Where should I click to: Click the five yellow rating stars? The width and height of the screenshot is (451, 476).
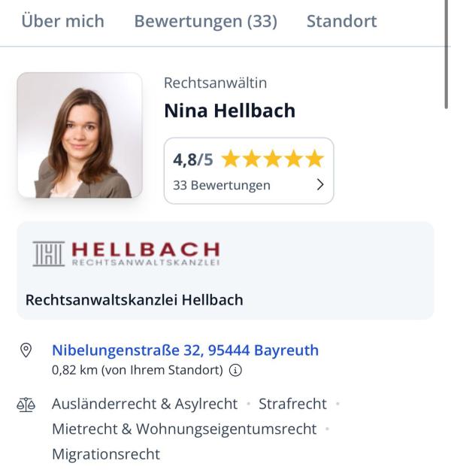pyautogui.click(x=272, y=159)
